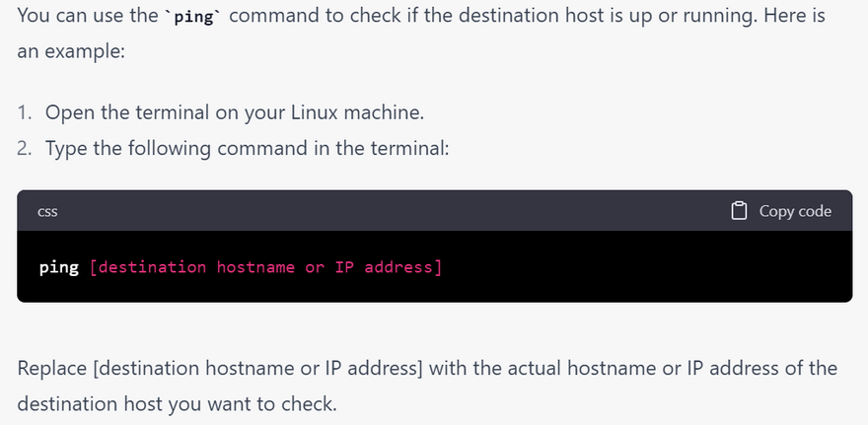Click the css language label
Viewport: 868px width, 425px height.
coord(47,211)
